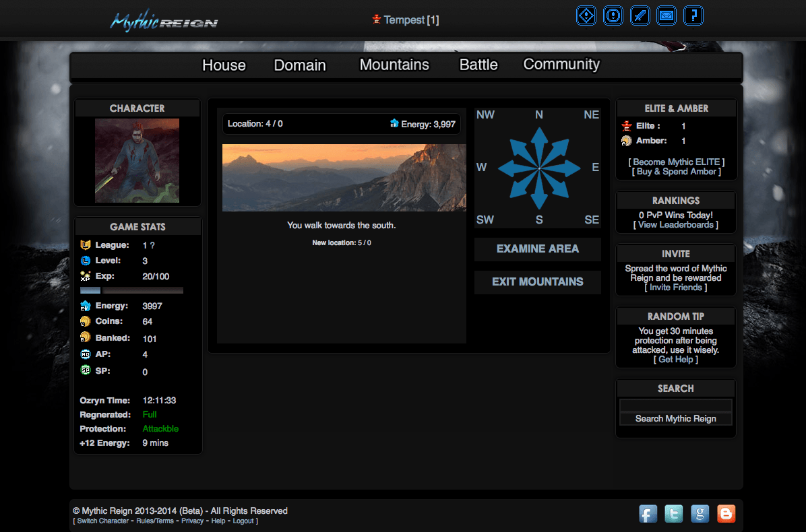Viewport: 806px width, 532px height.
Task: Click the Mythic Reign logo
Action: [164, 21]
